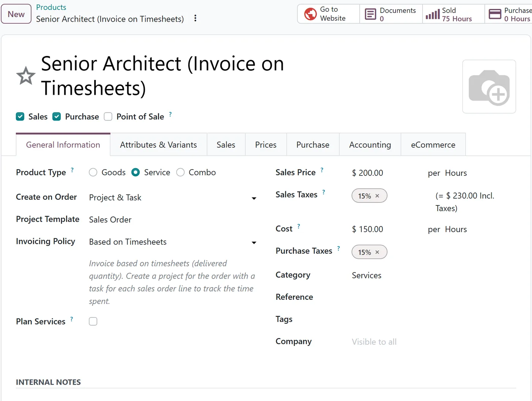Switch to the Accounting tab
Image resolution: width=532 pixels, height=401 pixels.
pyautogui.click(x=370, y=145)
